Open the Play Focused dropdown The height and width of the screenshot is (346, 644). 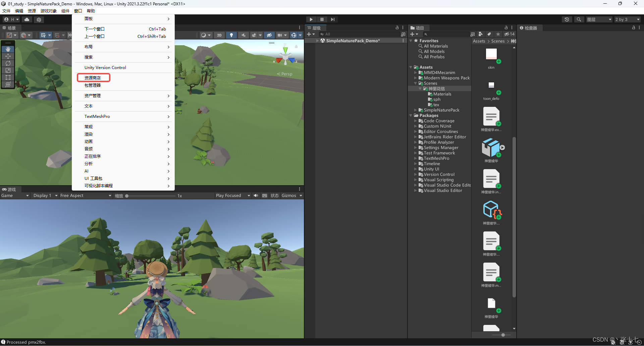pos(233,196)
